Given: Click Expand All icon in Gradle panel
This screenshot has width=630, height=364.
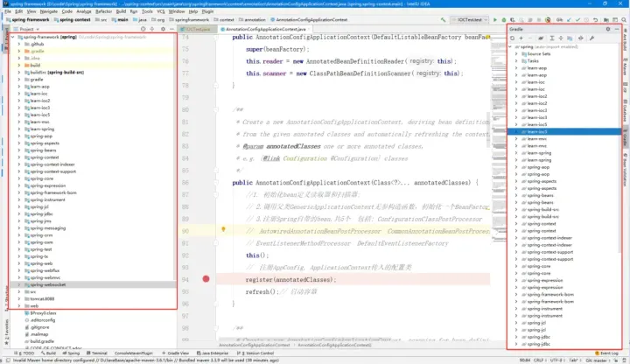Looking at the screenshot, I should (x=552, y=38).
